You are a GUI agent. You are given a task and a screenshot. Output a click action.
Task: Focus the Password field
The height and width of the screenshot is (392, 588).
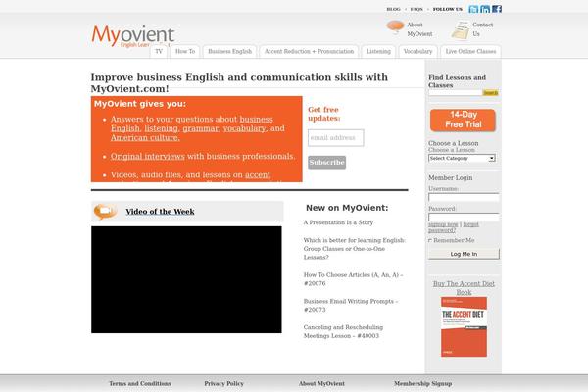(464, 218)
